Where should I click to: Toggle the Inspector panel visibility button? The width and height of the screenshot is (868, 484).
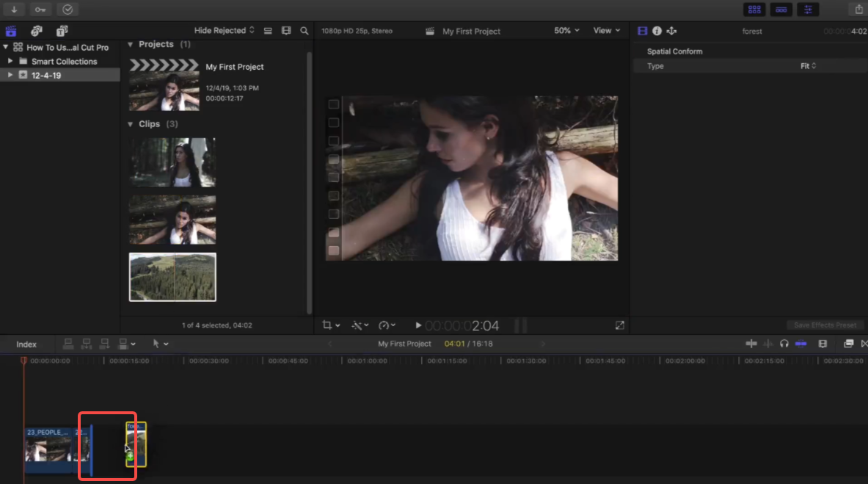click(808, 10)
